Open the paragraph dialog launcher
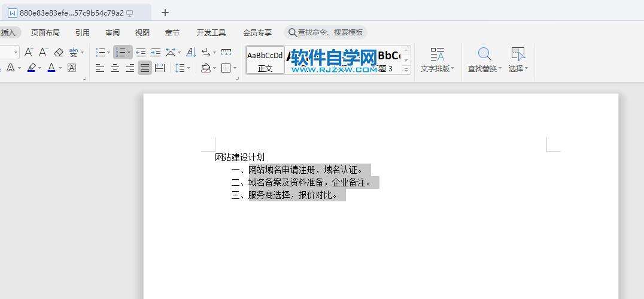The height and width of the screenshot is (299, 644). [x=238, y=78]
